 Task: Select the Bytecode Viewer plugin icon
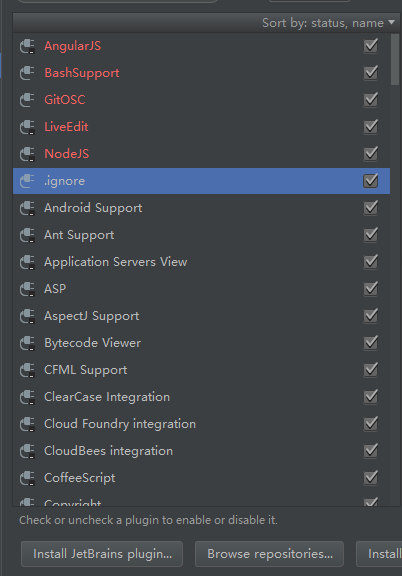[27, 343]
